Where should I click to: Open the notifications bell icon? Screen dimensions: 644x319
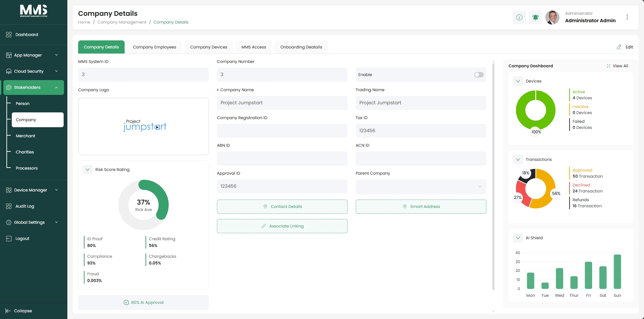coord(536,17)
